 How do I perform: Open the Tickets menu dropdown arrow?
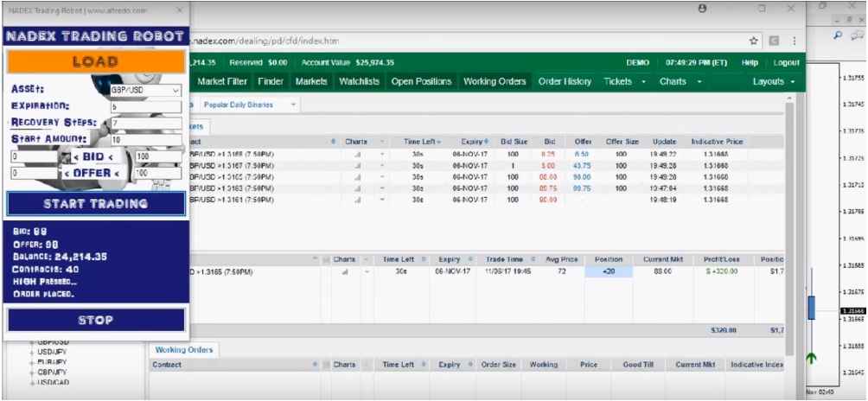[x=643, y=82]
